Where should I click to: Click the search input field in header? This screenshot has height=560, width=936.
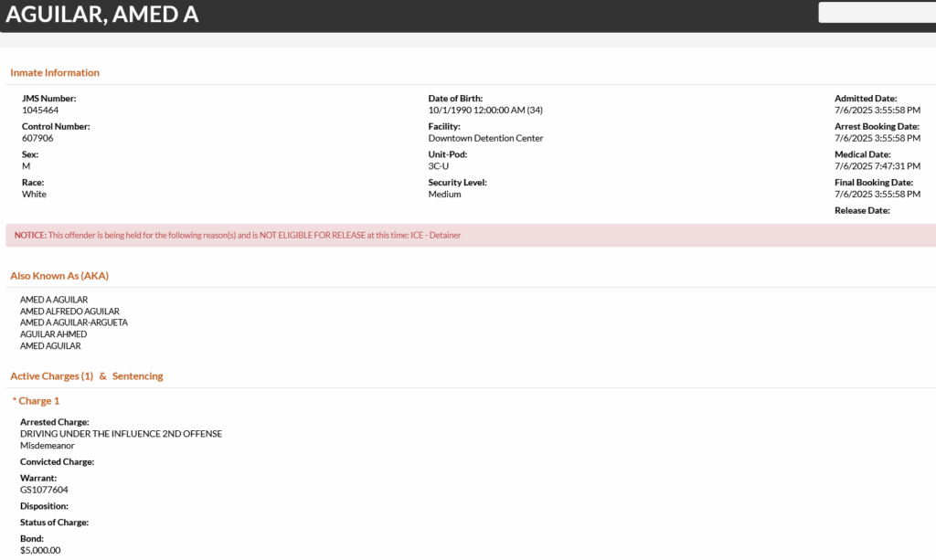click(877, 13)
